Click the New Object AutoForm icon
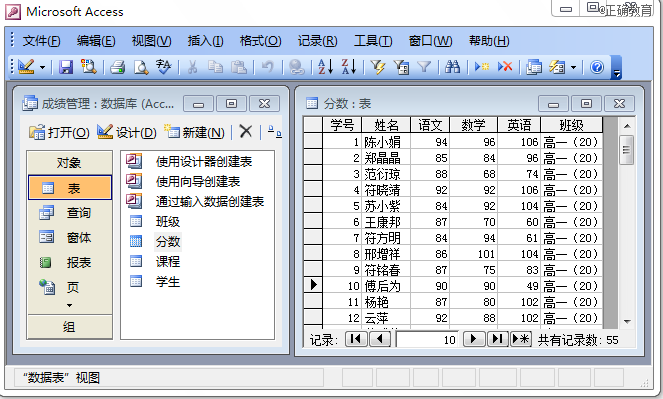 tap(557, 67)
